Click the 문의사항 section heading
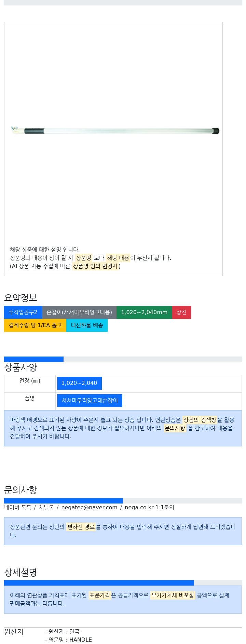 (20, 490)
